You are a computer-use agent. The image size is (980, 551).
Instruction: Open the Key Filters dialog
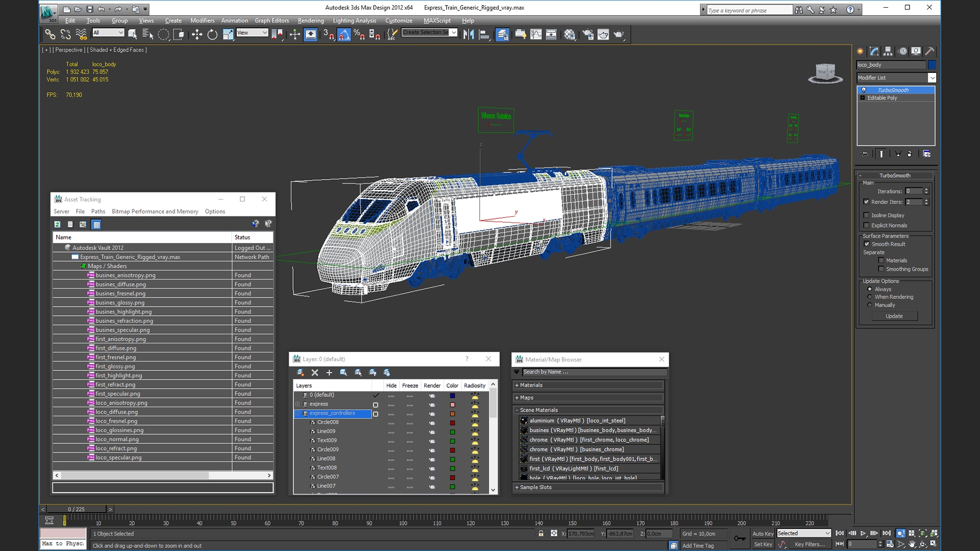[x=810, y=544]
